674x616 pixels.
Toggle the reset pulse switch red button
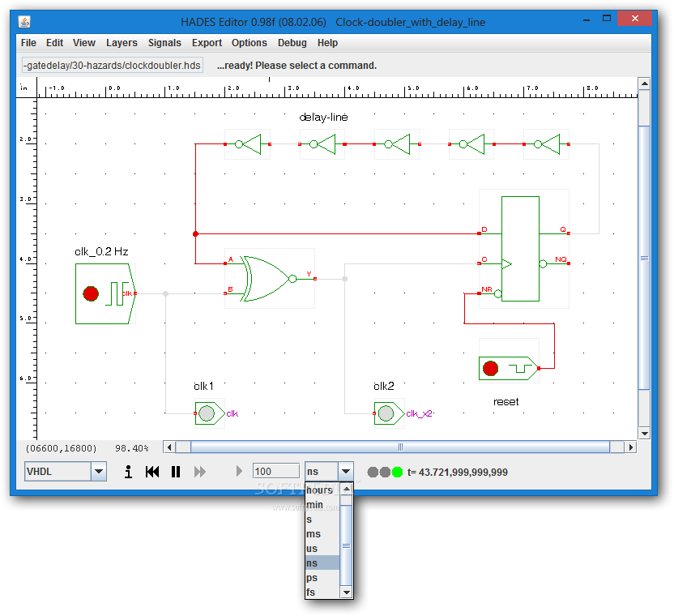click(490, 368)
